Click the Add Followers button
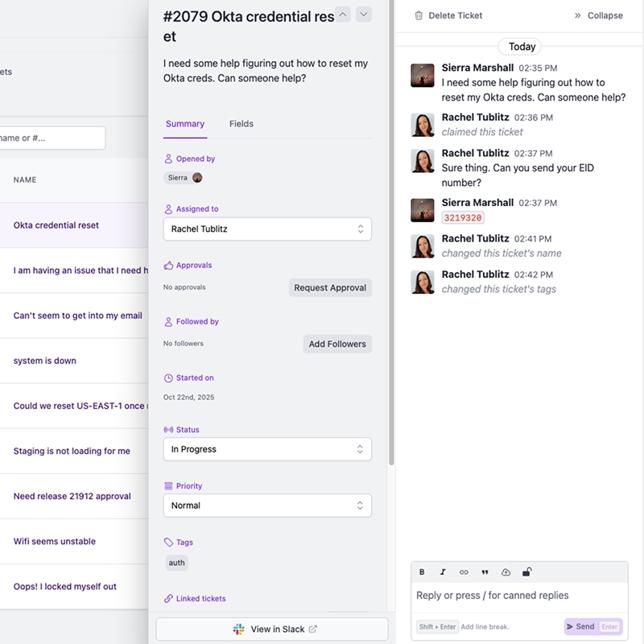644x644 pixels. click(337, 344)
